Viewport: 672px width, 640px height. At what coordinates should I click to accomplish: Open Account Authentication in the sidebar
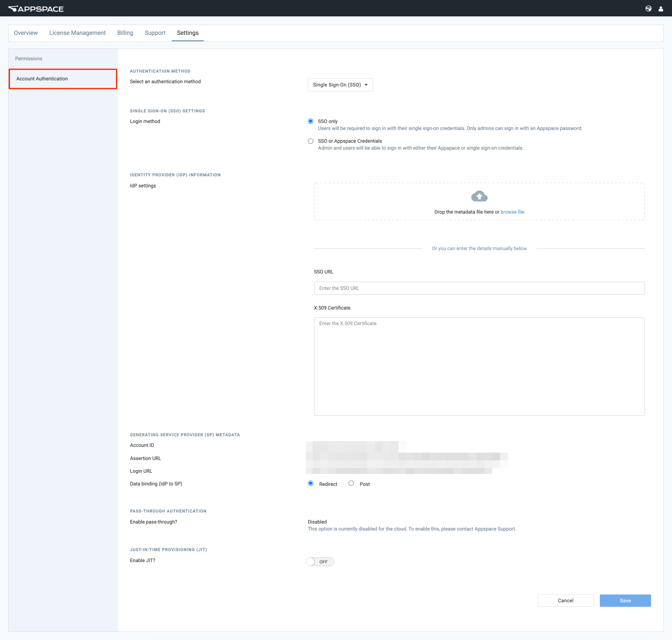[x=63, y=79]
